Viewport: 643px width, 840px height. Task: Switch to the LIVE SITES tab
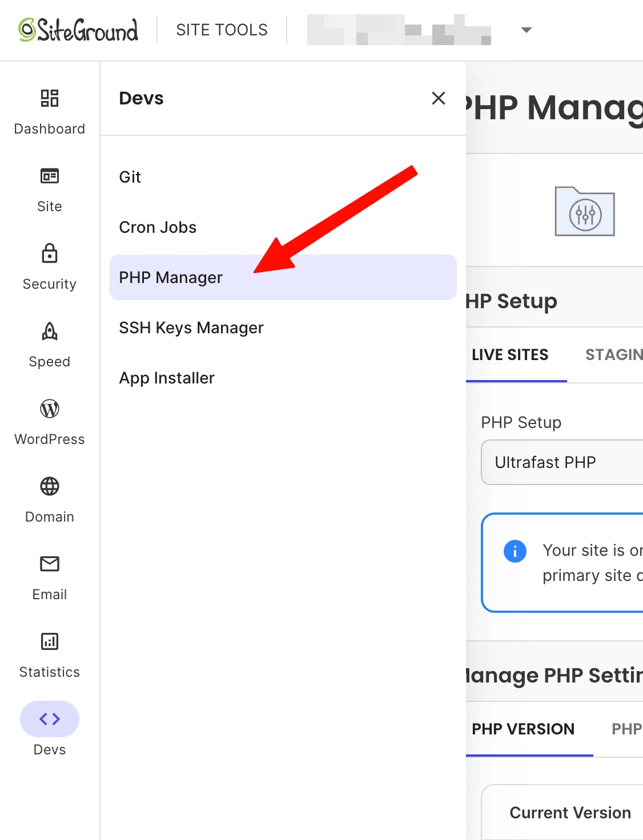[510, 355]
